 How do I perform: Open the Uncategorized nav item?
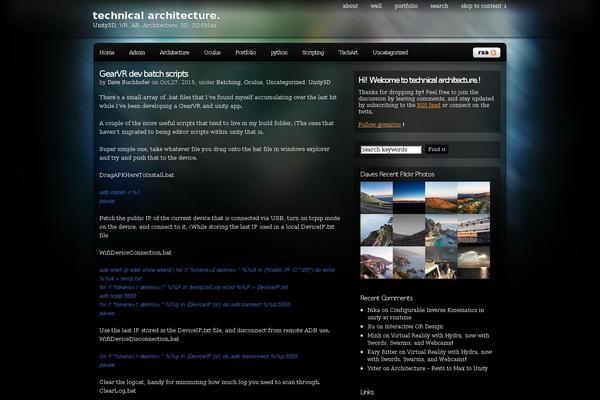[x=390, y=52]
